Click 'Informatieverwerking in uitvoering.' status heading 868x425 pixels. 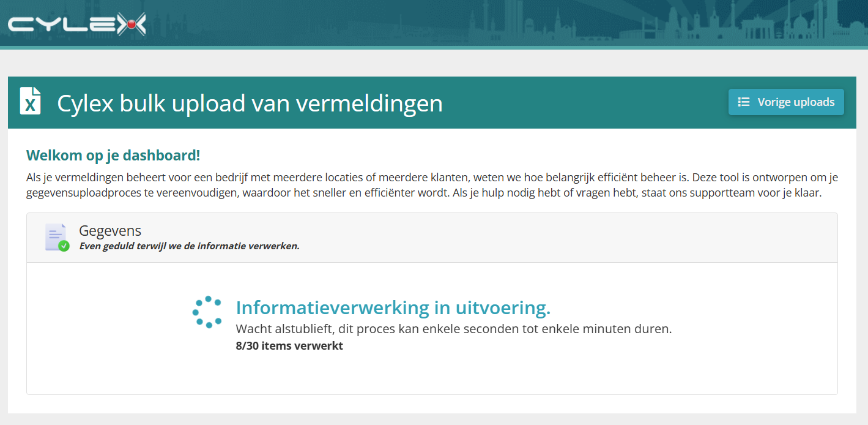tap(393, 307)
